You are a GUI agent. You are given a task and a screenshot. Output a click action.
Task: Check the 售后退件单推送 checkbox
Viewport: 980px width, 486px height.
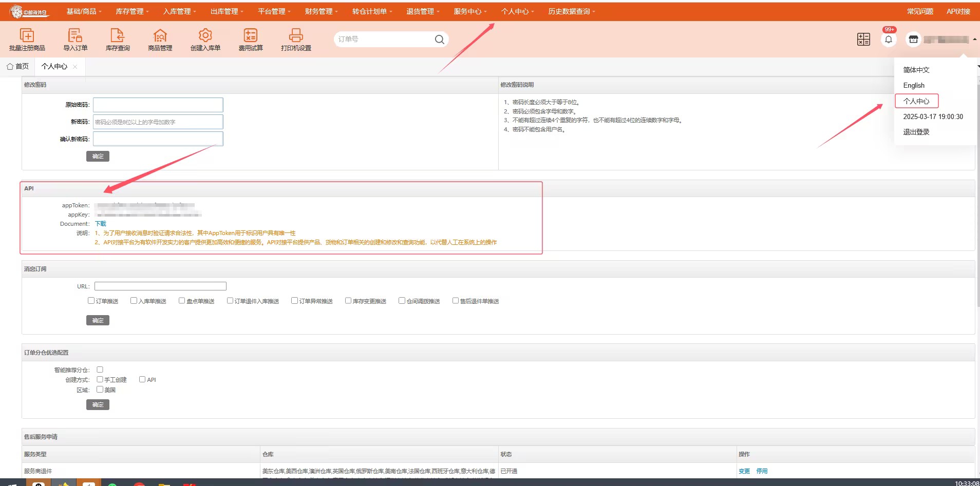click(x=456, y=301)
